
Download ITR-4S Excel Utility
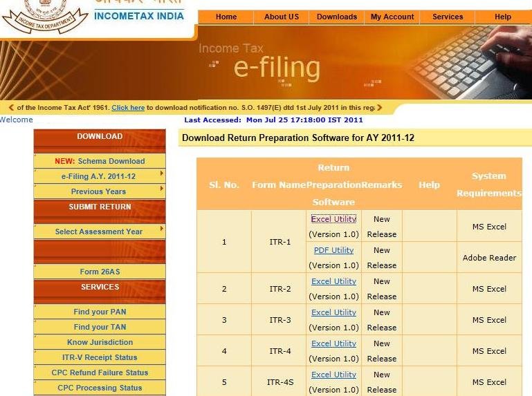333,375
